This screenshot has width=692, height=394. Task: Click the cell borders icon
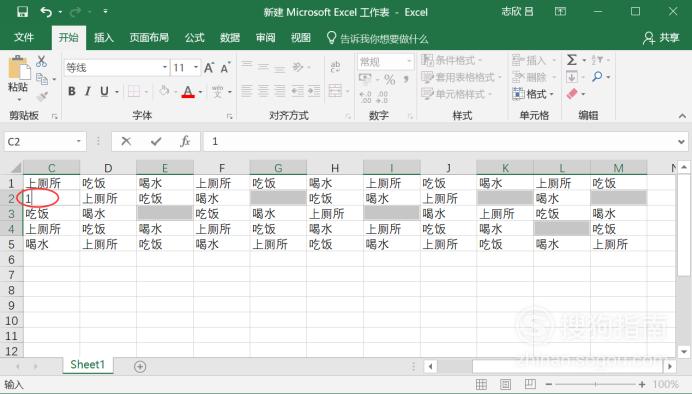[134, 91]
